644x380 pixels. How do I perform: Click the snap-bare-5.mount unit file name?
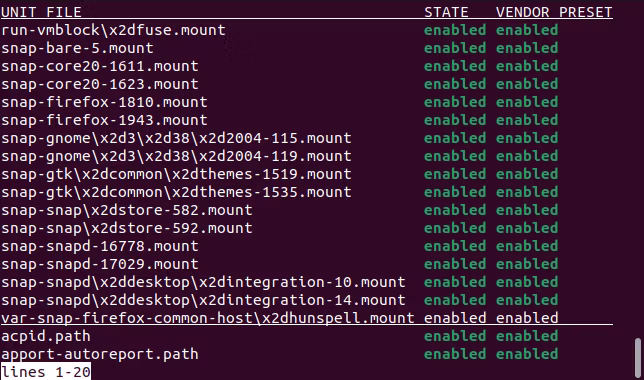[x=77, y=48]
